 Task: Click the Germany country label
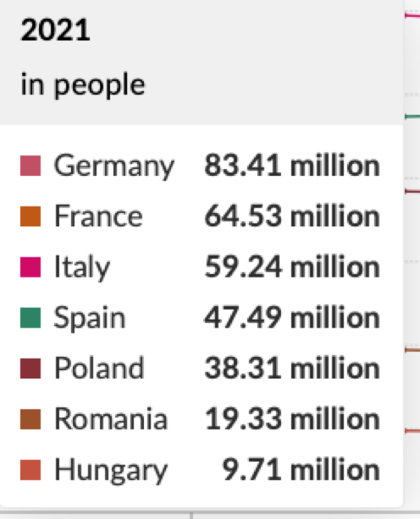tap(114, 166)
